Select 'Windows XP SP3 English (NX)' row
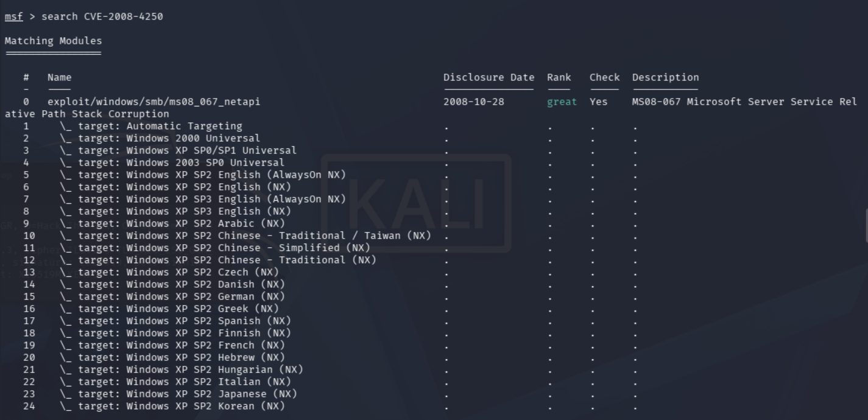 click(x=175, y=211)
